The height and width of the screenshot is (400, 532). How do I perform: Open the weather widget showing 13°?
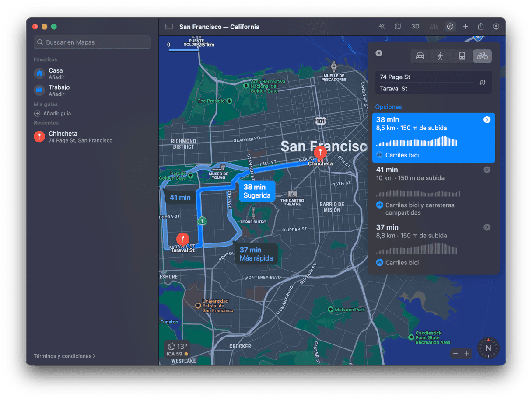click(177, 349)
